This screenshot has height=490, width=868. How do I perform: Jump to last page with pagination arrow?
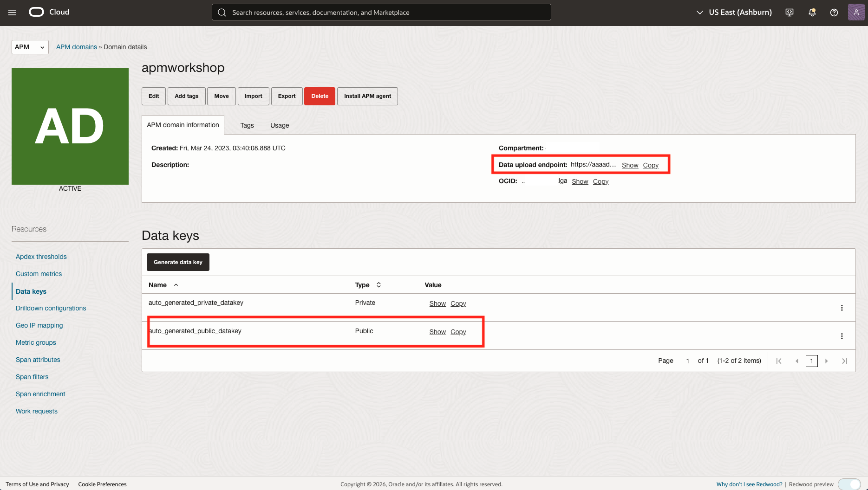coord(845,361)
